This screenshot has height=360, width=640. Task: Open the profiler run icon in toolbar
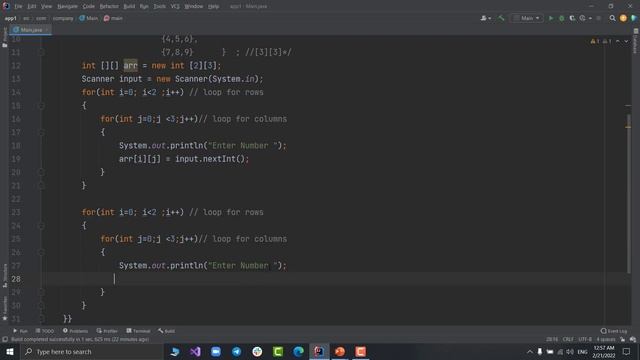point(583,18)
